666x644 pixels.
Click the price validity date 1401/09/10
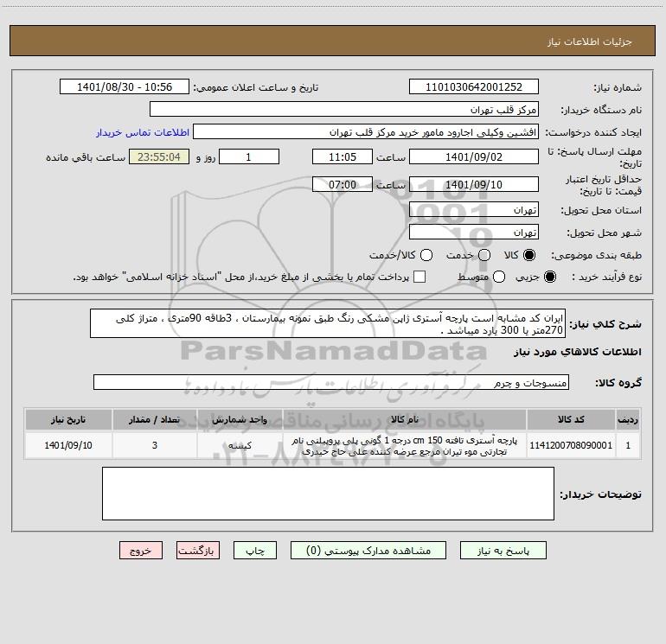click(474, 184)
